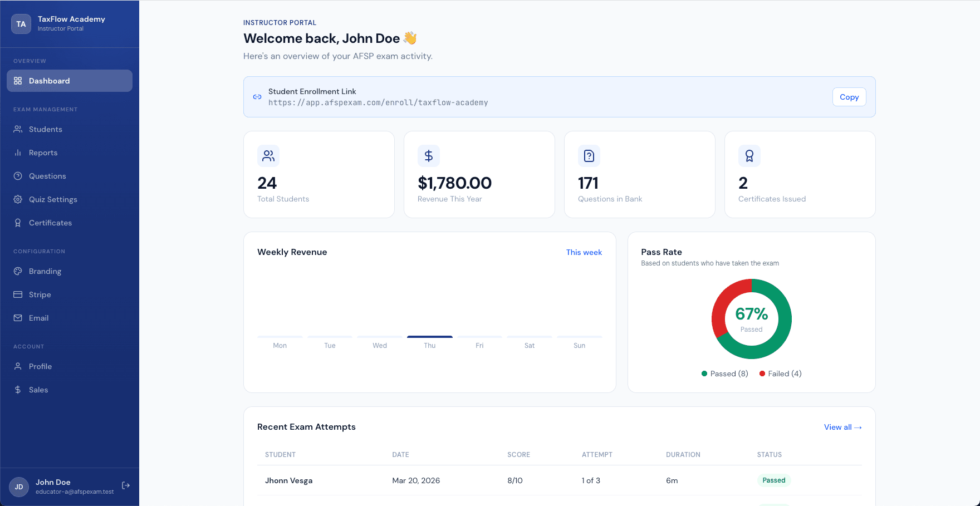
Task: Select the Profile person icon
Action: coord(18,366)
